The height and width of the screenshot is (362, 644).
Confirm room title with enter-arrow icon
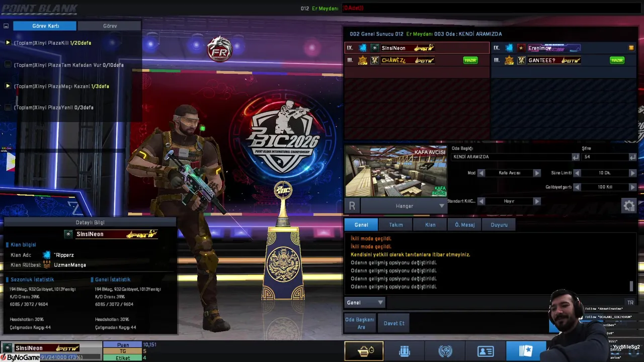575,157
